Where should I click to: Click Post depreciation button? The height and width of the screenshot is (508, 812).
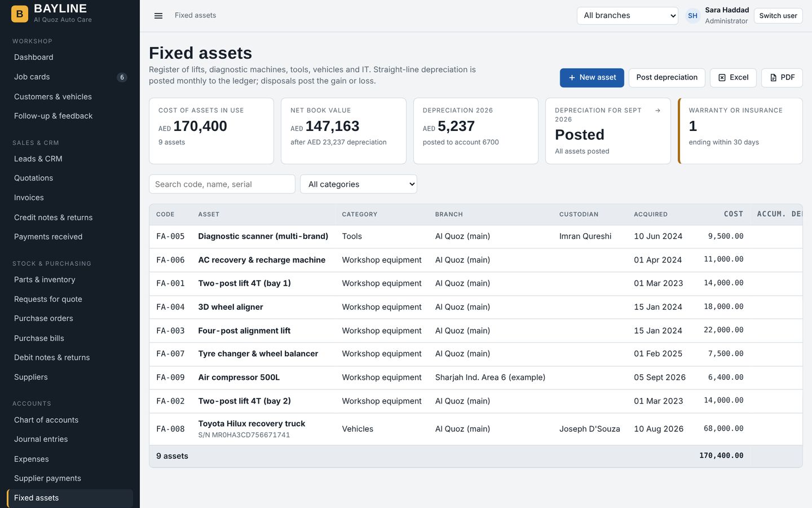667,77
